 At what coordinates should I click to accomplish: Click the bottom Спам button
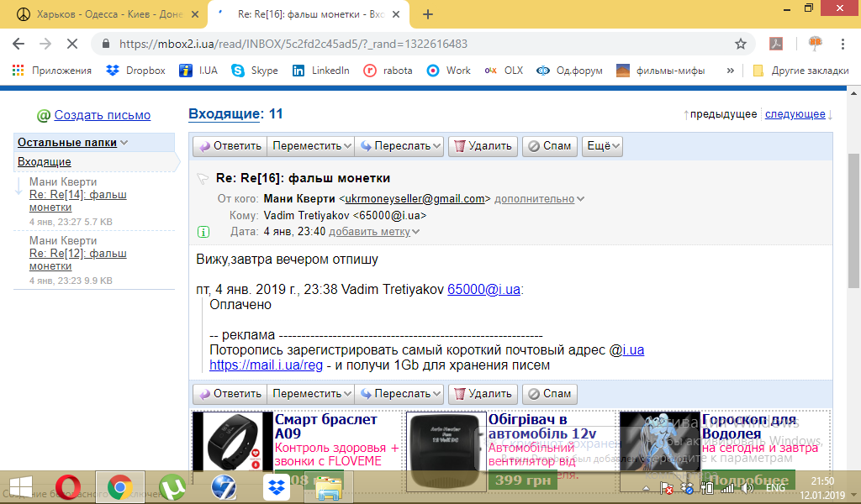(x=550, y=394)
